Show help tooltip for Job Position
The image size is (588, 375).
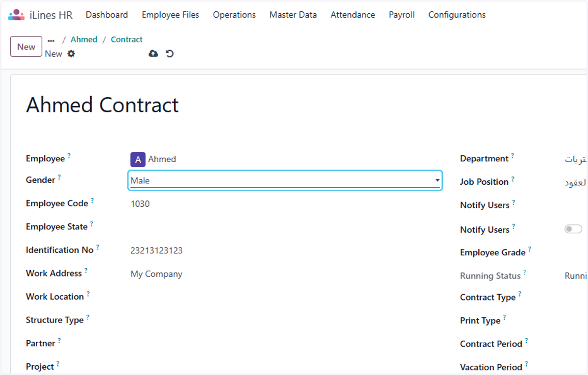pyautogui.click(x=513, y=179)
